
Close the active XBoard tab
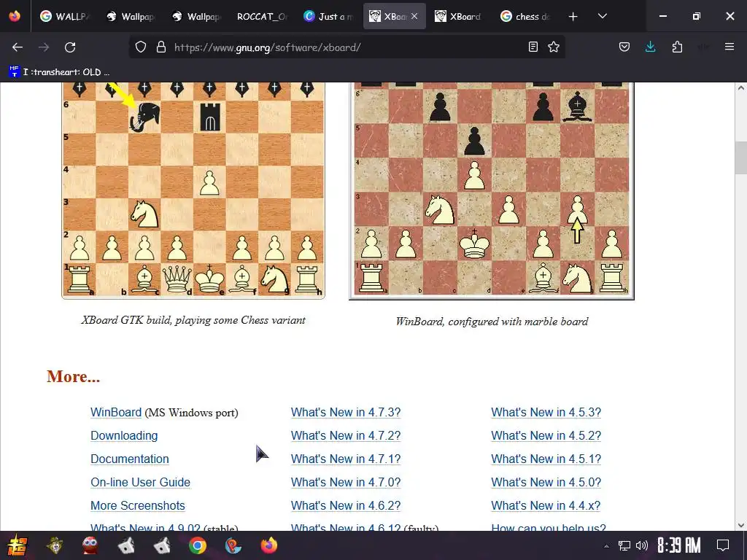[414, 16]
